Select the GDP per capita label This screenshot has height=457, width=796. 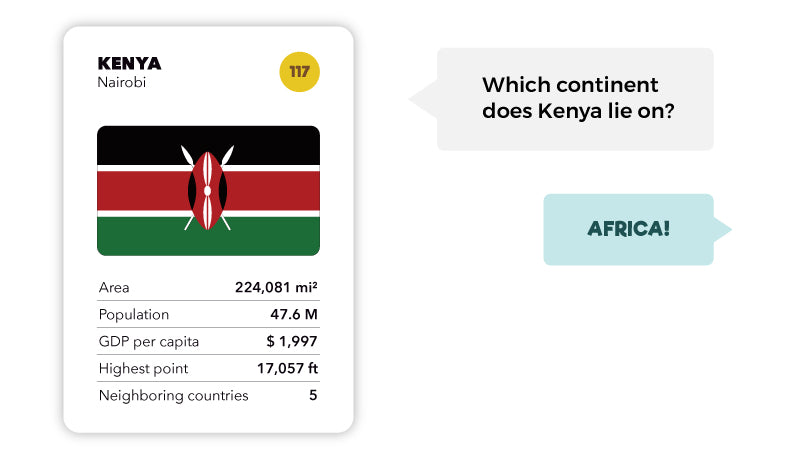click(149, 342)
